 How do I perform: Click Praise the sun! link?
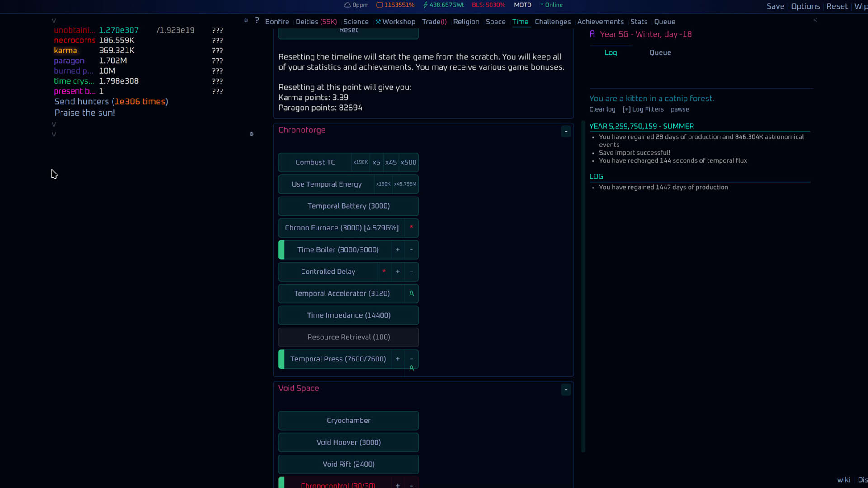pos(85,113)
